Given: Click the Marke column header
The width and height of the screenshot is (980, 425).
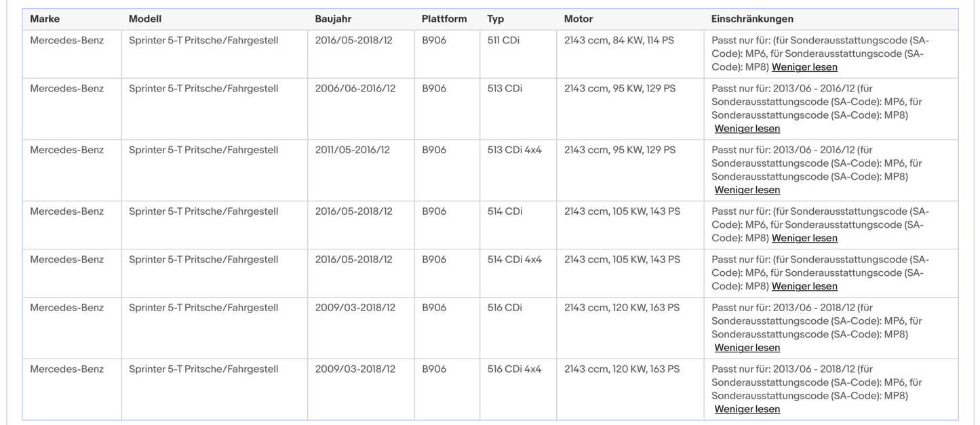Looking at the screenshot, I should coord(45,19).
